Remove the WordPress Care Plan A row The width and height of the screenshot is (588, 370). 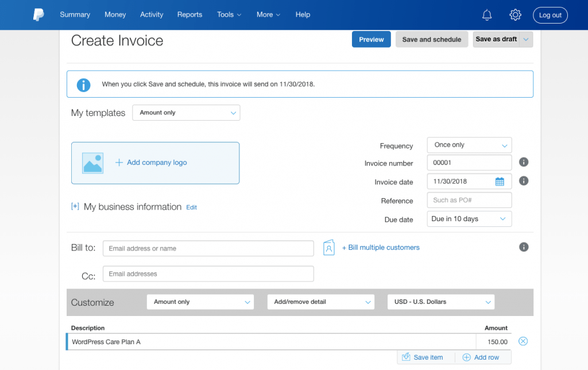click(x=523, y=341)
